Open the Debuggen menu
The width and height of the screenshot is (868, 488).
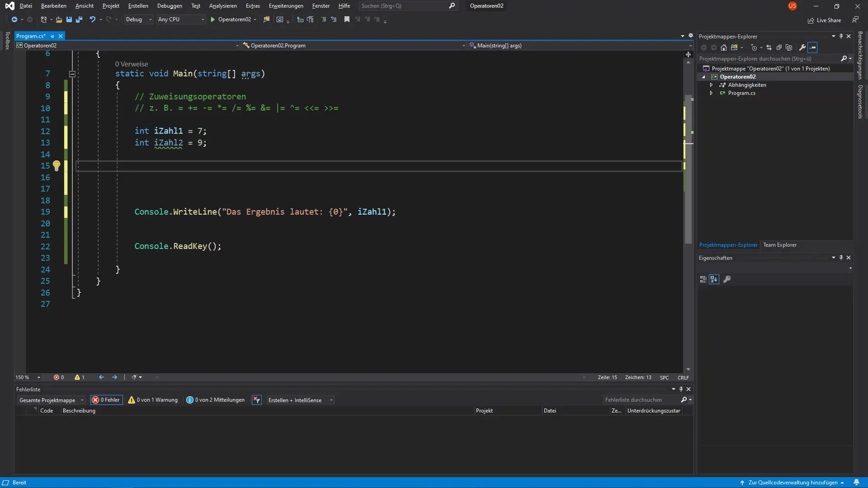[x=170, y=6]
